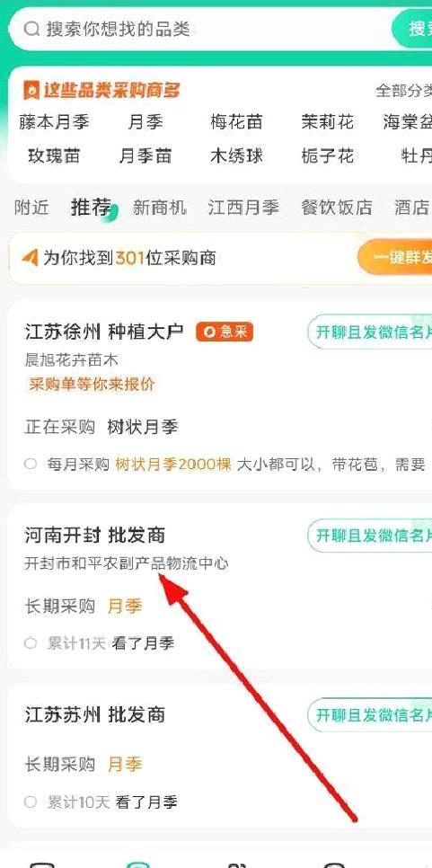Click the search category input field

(x=199, y=29)
